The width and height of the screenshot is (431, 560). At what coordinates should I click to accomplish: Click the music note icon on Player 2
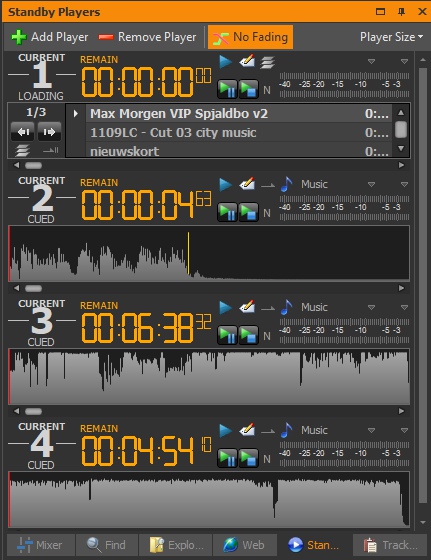tap(286, 184)
